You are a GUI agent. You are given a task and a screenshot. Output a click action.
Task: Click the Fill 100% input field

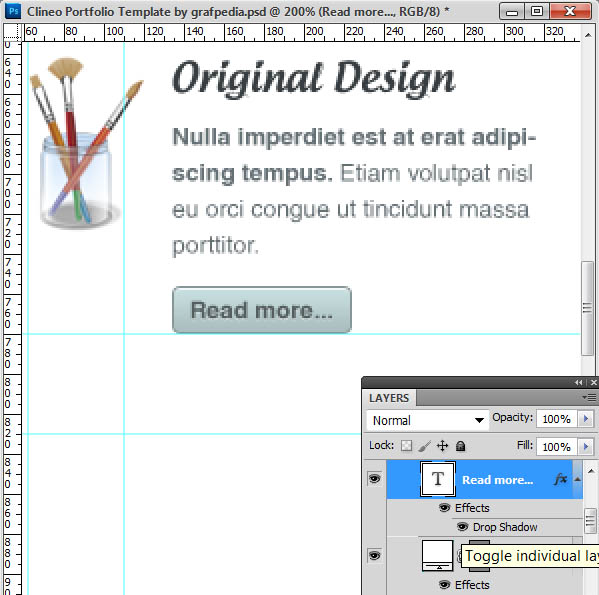[556, 446]
